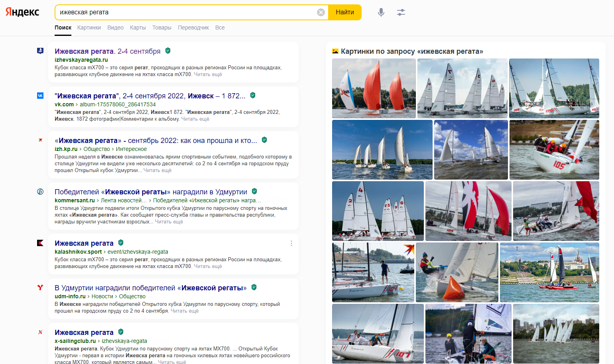Click the VK favicon beside the vk.com result
The height and width of the screenshot is (364, 614).
(40, 96)
